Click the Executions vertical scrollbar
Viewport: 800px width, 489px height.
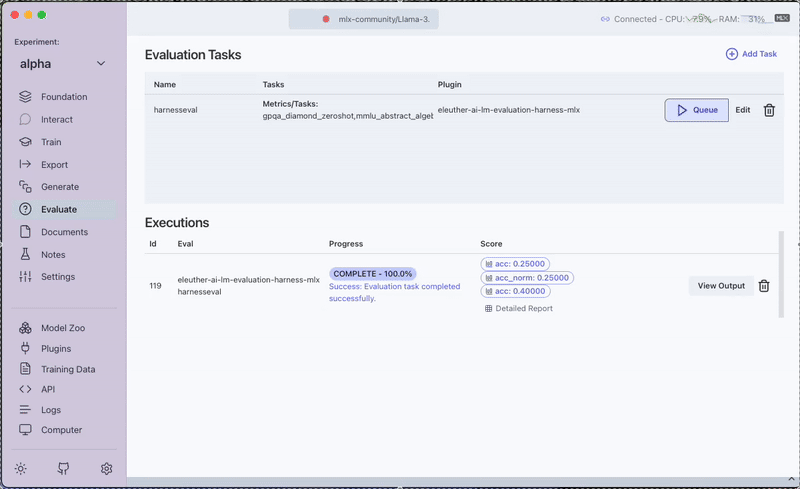(781, 275)
